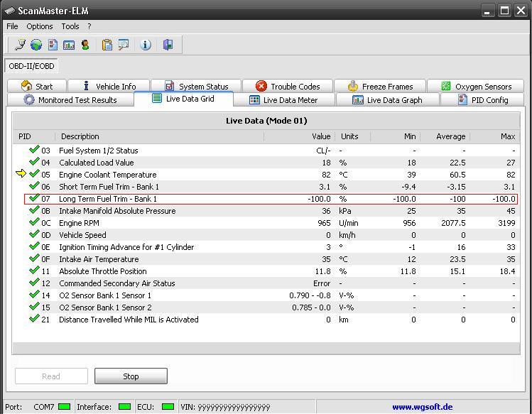Toggle checkmark for PID 0D Vehicle Speed

(34, 234)
